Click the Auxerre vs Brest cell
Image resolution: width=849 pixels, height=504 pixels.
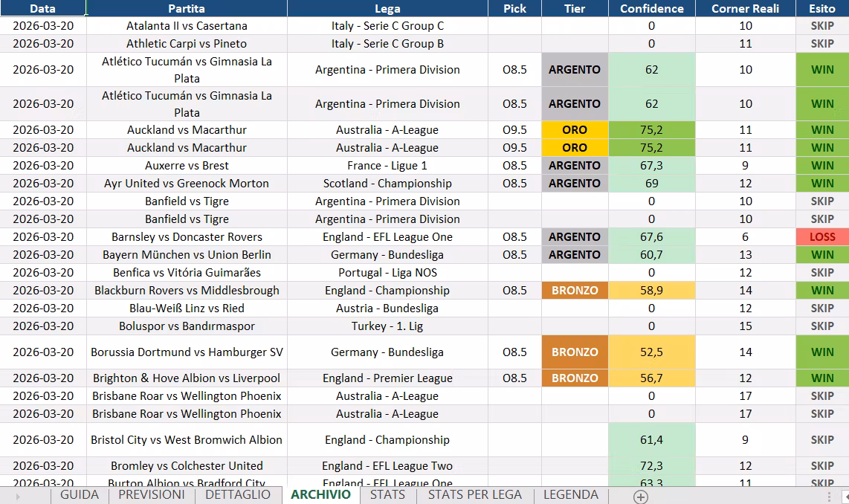click(x=187, y=166)
